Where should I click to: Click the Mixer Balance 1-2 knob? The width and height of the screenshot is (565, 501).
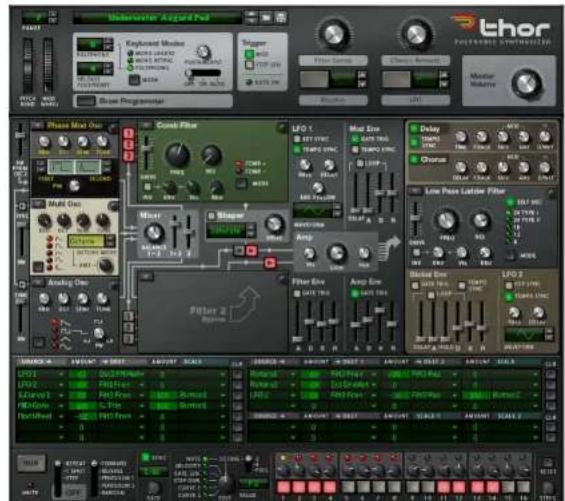pyautogui.click(x=154, y=232)
